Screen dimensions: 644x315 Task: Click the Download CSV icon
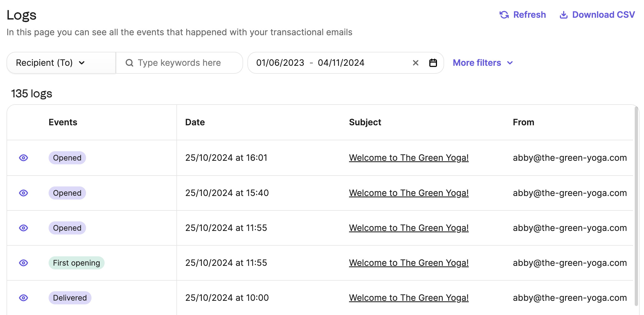click(563, 15)
